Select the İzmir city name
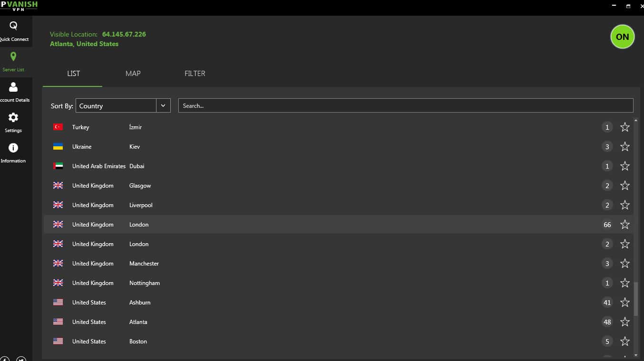 pyautogui.click(x=136, y=127)
